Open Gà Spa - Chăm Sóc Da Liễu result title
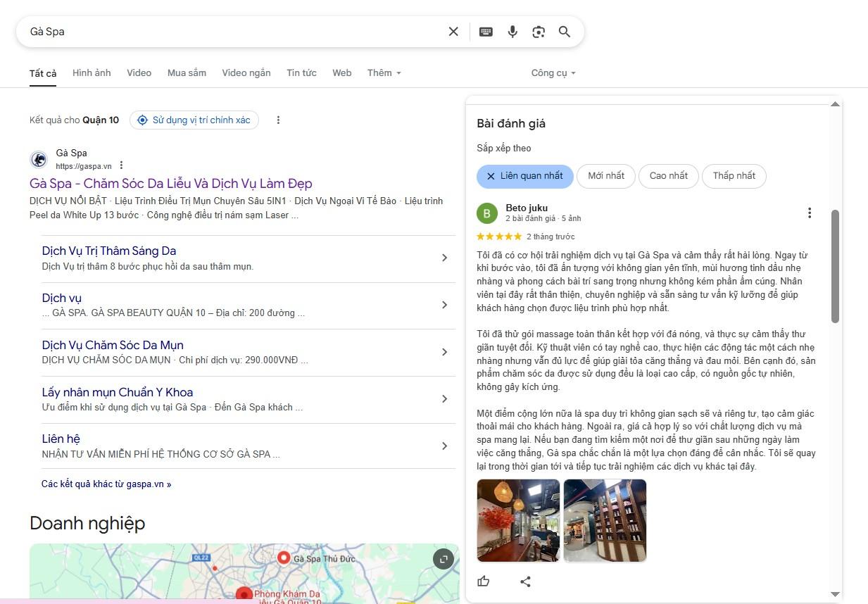868x604 pixels. [x=171, y=184]
